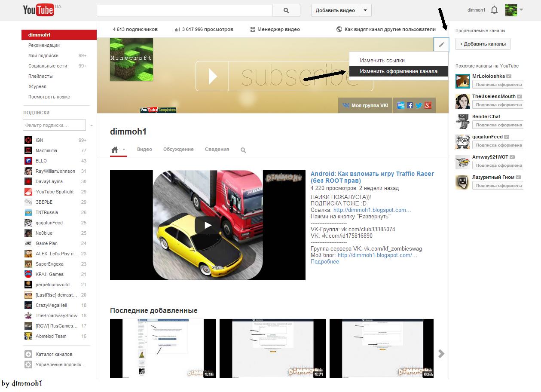Click the channel search magnifier icon
The height and width of the screenshot is (392, 541).
point(243,150)
